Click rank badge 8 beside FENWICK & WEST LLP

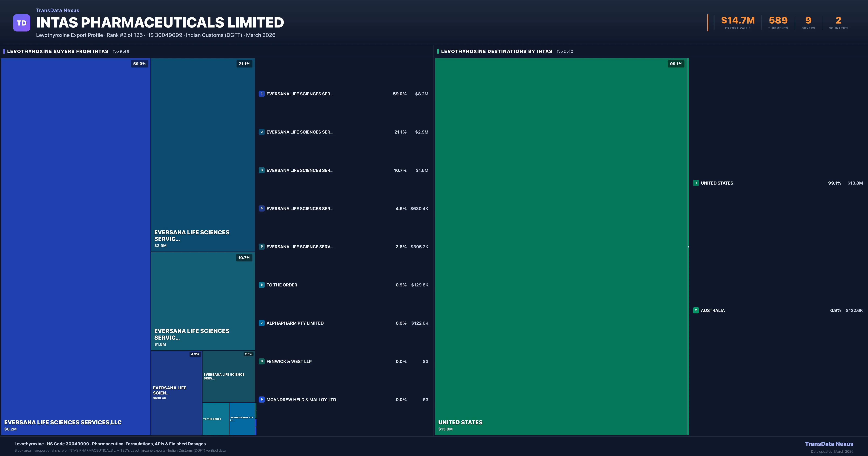pos(261,361)
